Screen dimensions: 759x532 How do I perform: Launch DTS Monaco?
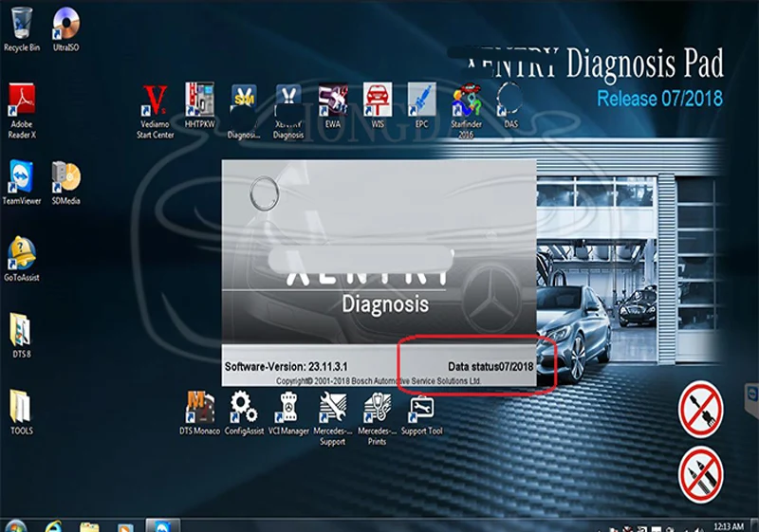pyautogui.click(x=199, y=413)
